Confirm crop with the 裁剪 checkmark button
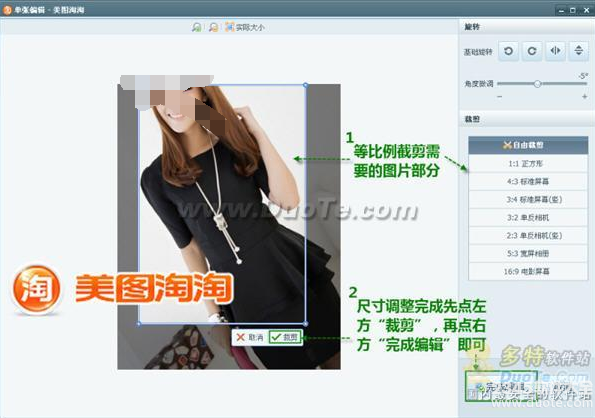The height and width of the screenshot is (418, 595). [x=285, y=337]
